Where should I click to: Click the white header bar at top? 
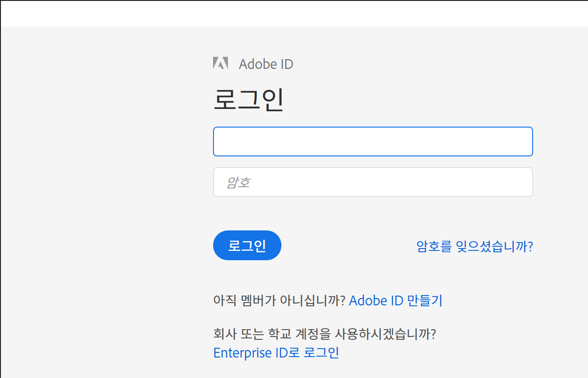[x=294, y=14]
